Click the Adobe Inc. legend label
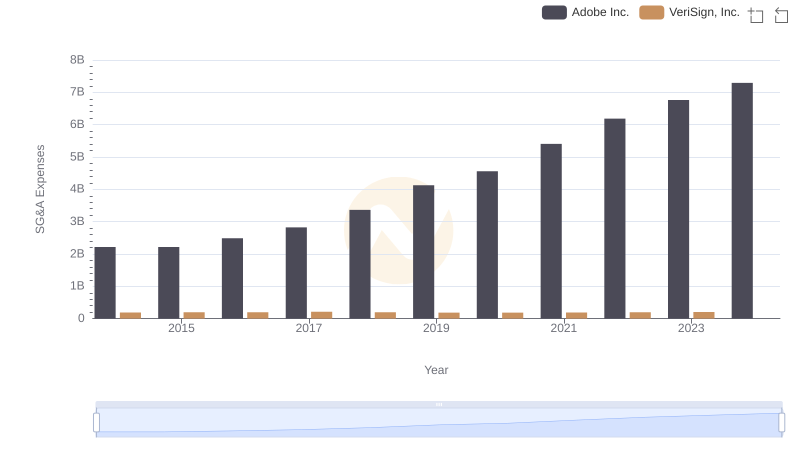This screenshot has height=461, width=800. coord(600,12)
